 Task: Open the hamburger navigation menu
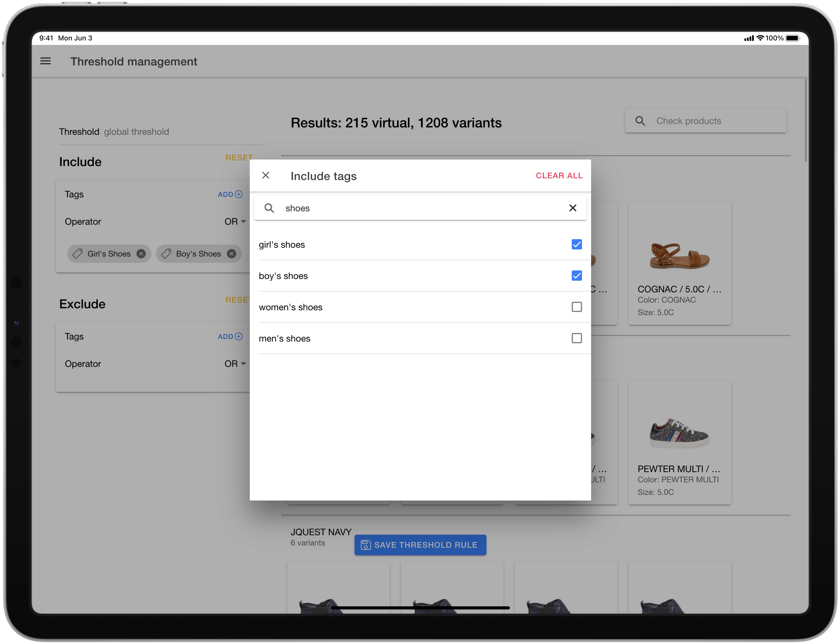point(46,61)
